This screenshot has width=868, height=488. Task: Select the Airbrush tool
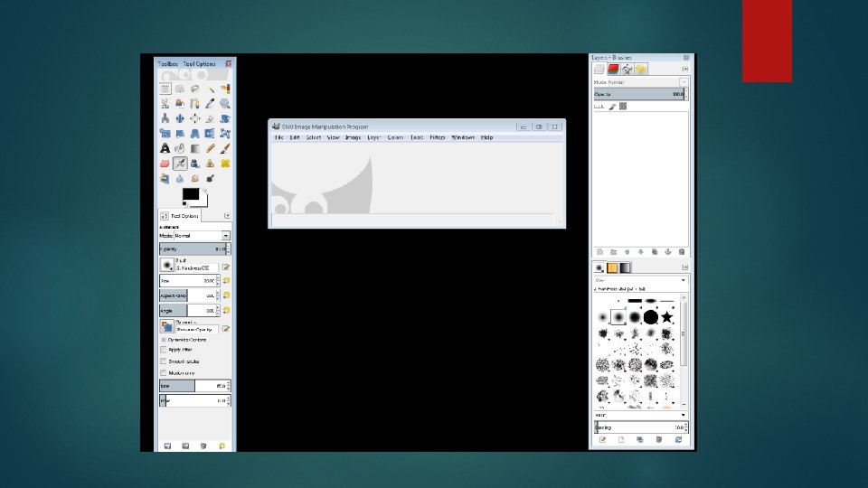(180, 164)
